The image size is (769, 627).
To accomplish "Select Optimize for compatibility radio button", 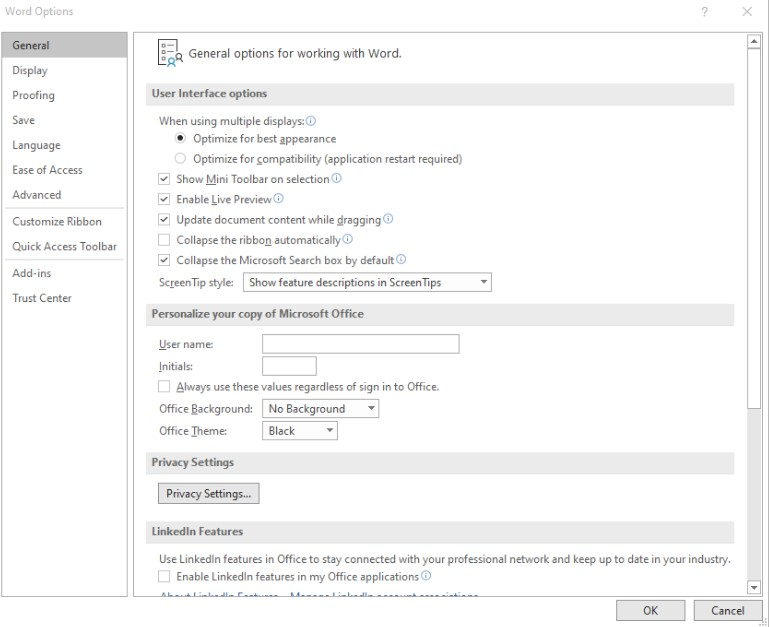I will pyautogui.click(x=180, y=158).
